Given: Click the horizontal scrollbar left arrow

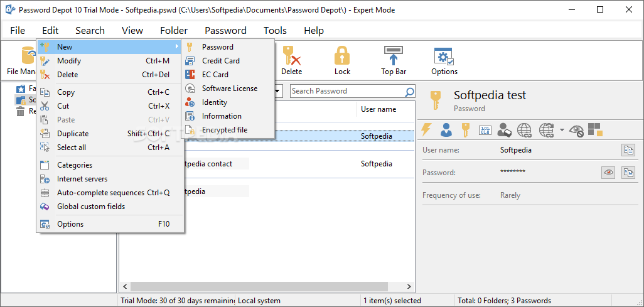Looking at the screenshot, I should (125, 286).
